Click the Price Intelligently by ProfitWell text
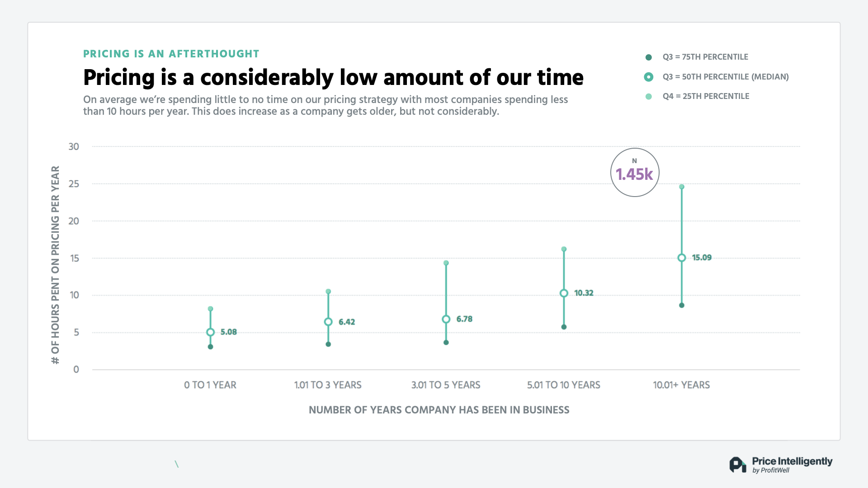This screenshot has height=488, width=868. [x=792, y=465]
